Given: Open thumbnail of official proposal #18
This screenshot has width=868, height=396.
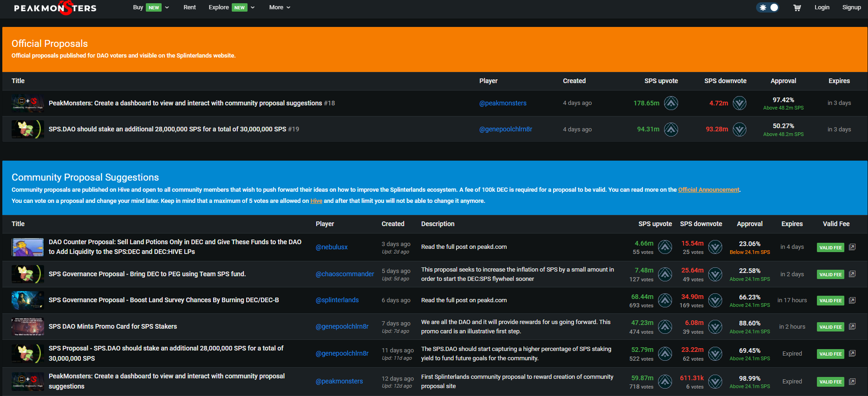Looking at the screenshot, I should [28, 103].
